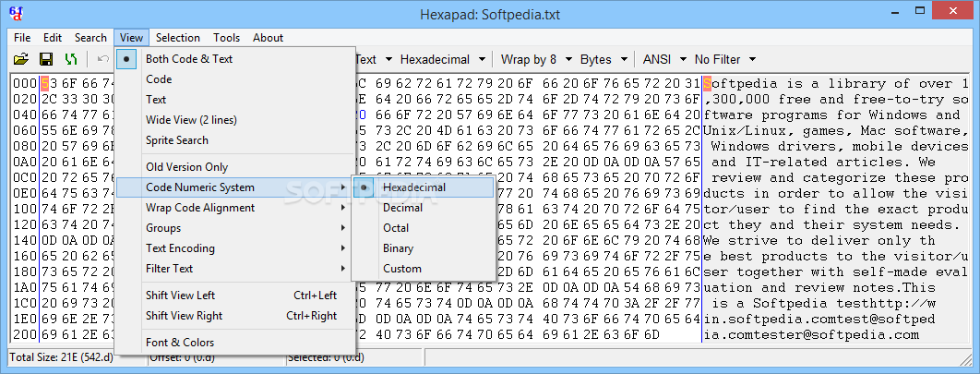
Task: Click text line "We strive to deliver only th"
Action: [x=819, y=240]
